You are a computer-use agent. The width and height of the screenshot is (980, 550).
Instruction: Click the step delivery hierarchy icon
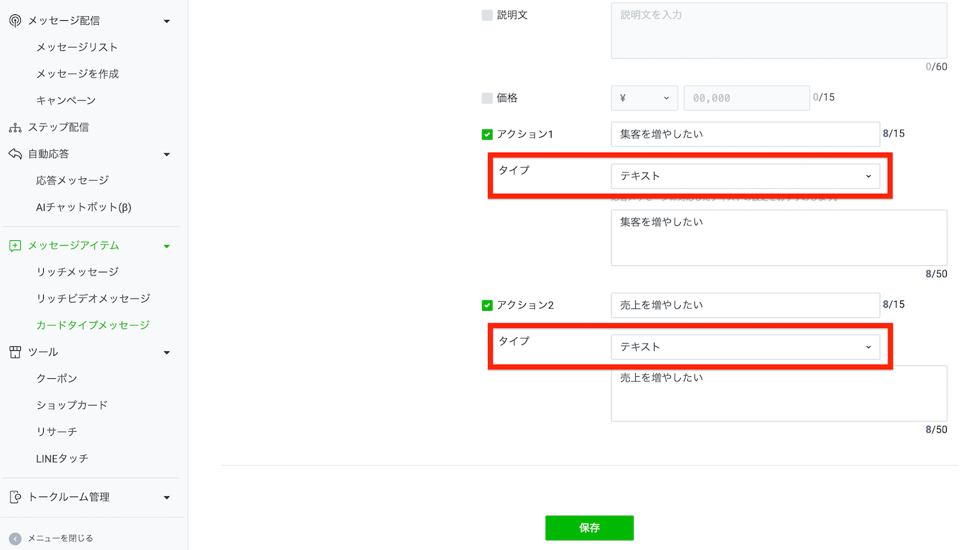(x=15, y=127)
